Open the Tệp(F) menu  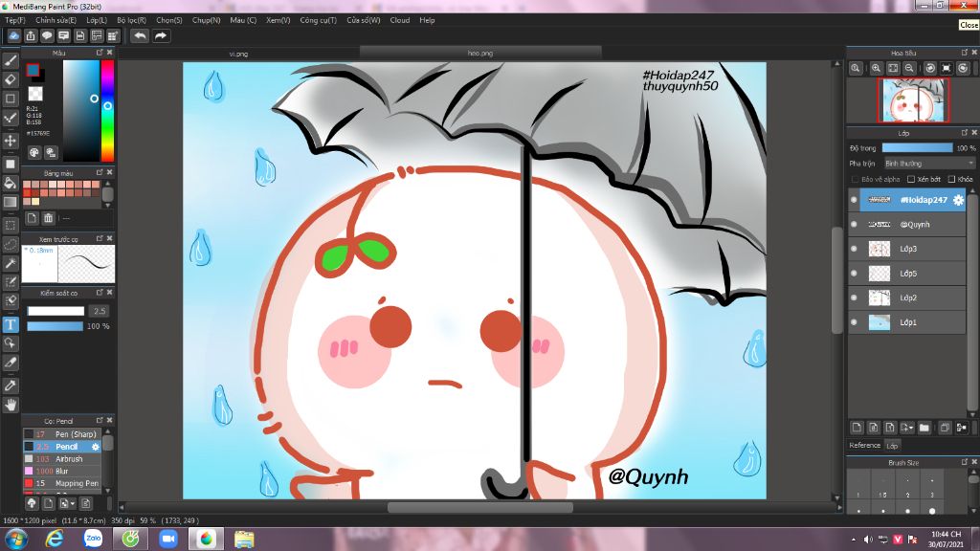15,20
